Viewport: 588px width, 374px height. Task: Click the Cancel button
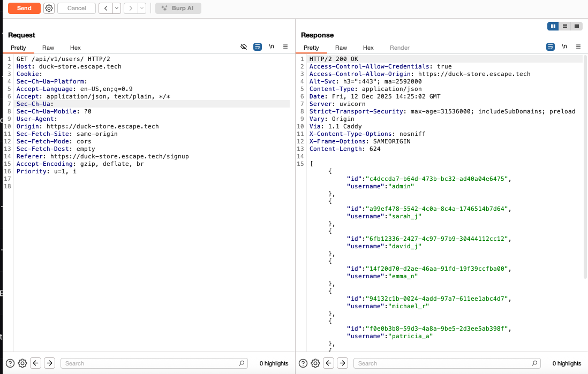point(76,8)
